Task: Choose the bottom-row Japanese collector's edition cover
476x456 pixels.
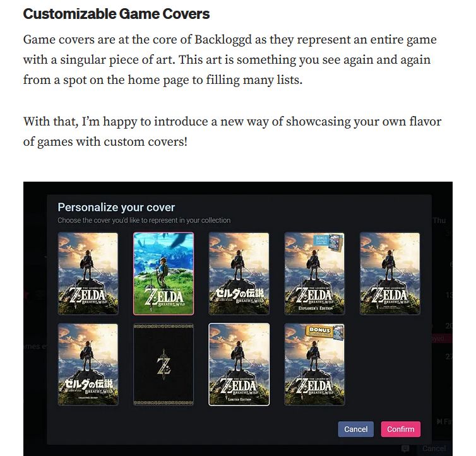Action: tap(88, 365)
